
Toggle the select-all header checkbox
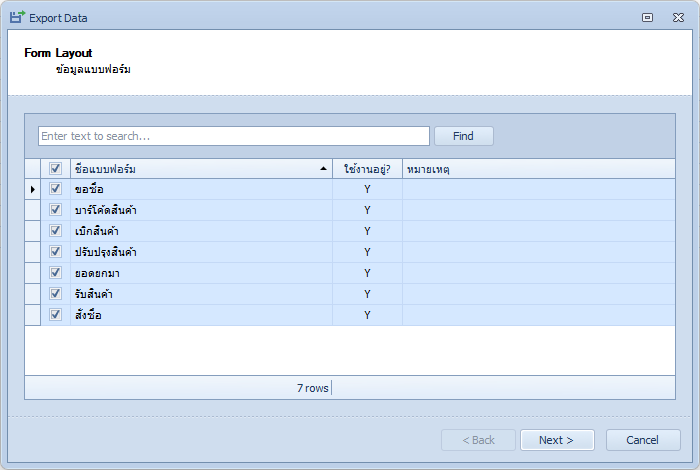[55, 168]
